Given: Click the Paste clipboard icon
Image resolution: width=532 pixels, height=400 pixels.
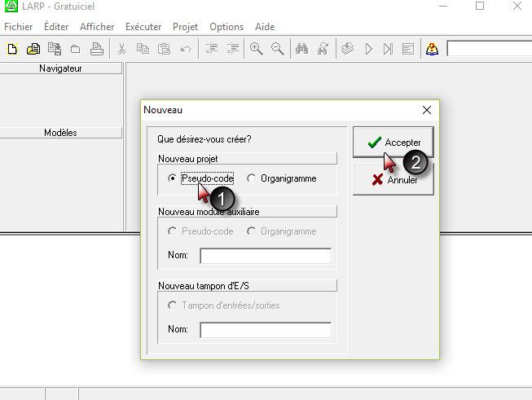Looking at the screenshot, I should pos(164,49).
